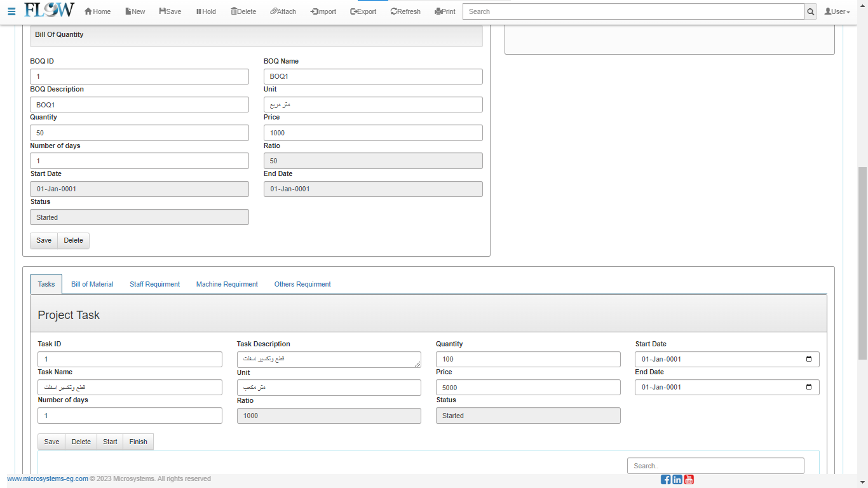Screen dimensions: 868x488
Task: Click Delete under Bill Of Quantity
Action: (x=73, y=240)
